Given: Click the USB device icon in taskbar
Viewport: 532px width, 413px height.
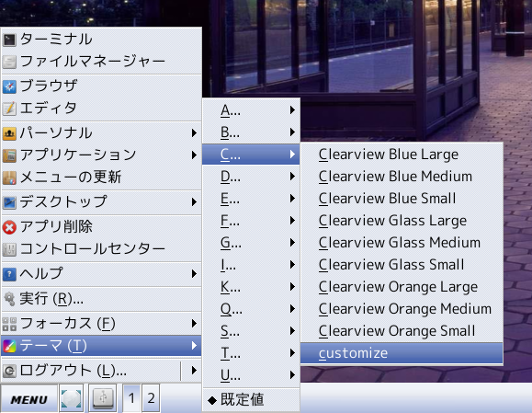Looking at the screenshot, I should pos(103,398).
